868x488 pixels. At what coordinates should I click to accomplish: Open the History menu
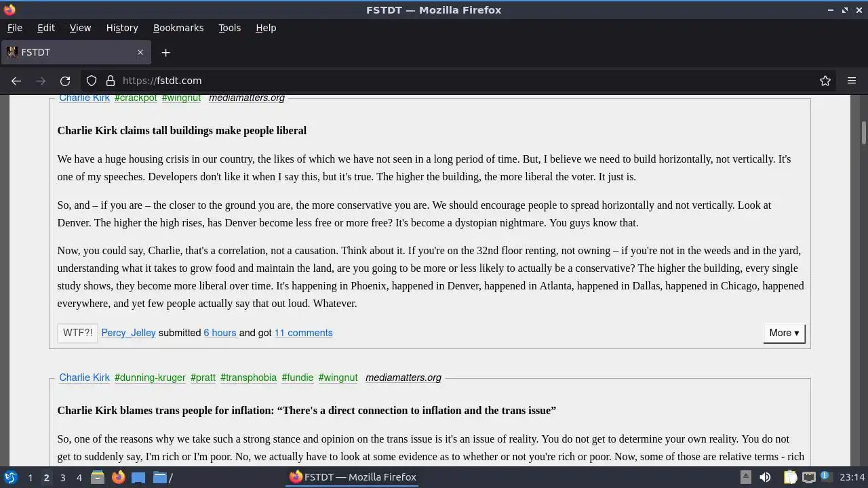122,28
